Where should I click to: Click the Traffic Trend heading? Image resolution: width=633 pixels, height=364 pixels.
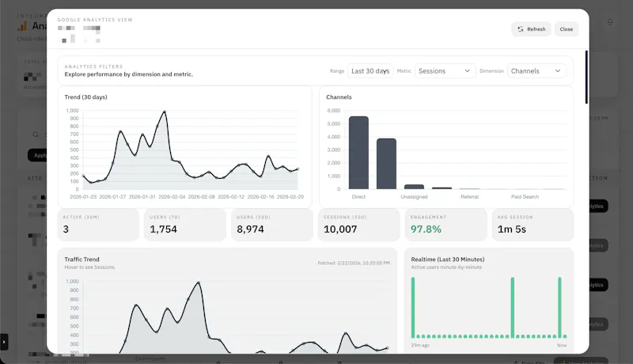[82, 260]
